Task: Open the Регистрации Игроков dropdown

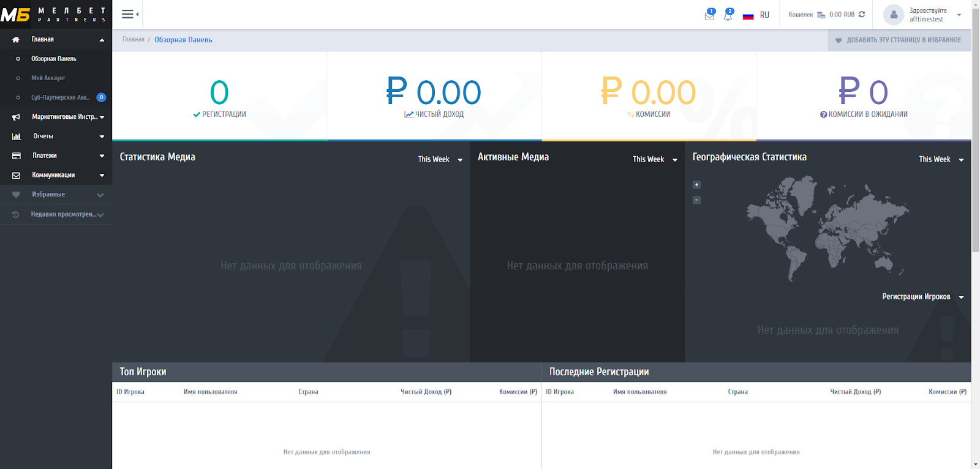Action: pos(923,297)
